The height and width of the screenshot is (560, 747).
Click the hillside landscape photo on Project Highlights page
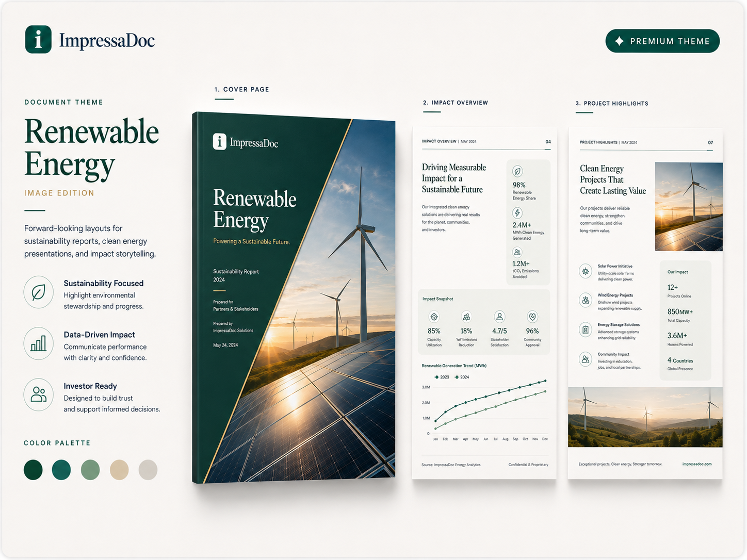pyautogui.click(x=645, y=417)
